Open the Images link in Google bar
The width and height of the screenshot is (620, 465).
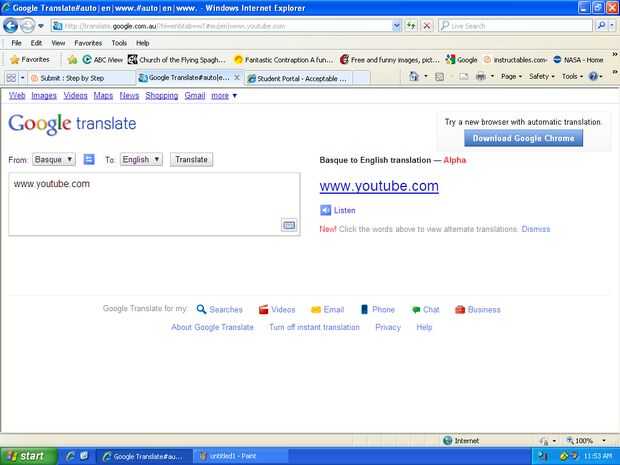44,96
